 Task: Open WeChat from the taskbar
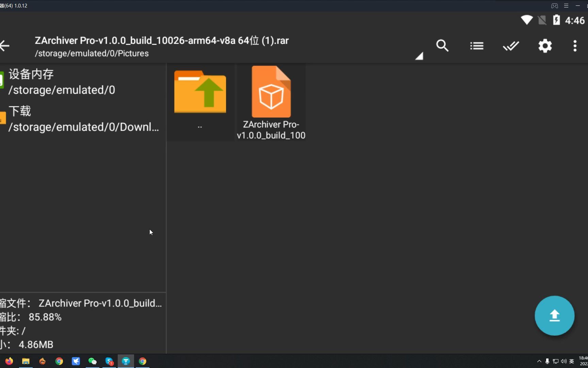point(93,361)
